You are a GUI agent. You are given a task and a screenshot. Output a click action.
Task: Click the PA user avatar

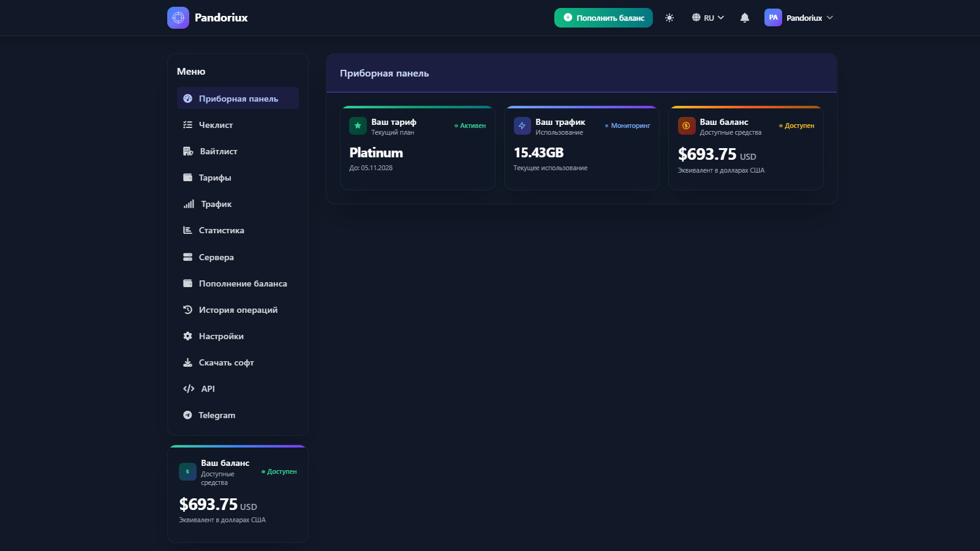pos(773,18)
